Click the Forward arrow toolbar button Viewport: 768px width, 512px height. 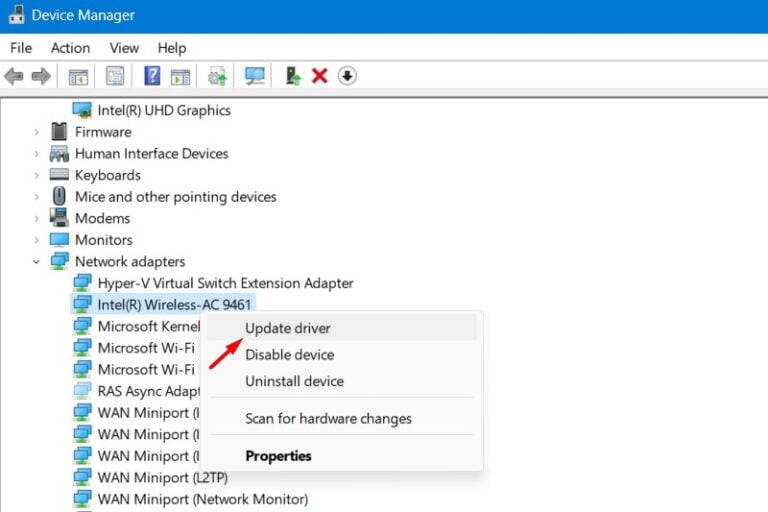(41, 76)
